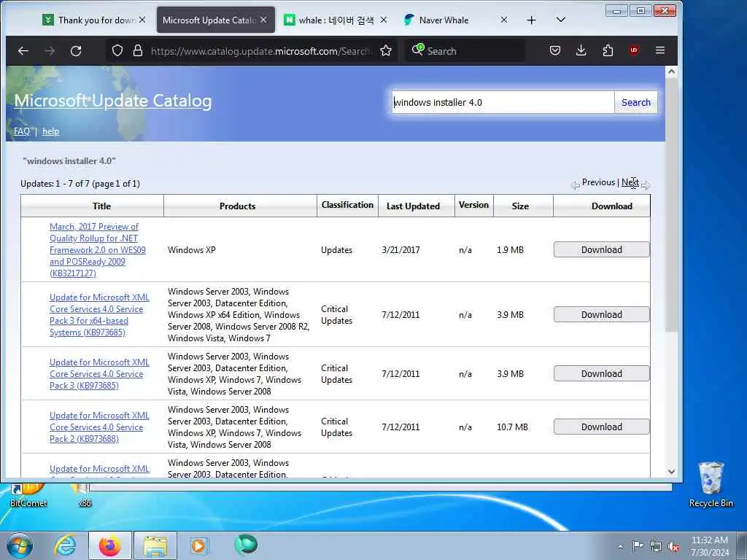Screen dimensions: 747x560
Task: Open the Recycle Bin desktop icon
Action: click(x=711, y=485)
